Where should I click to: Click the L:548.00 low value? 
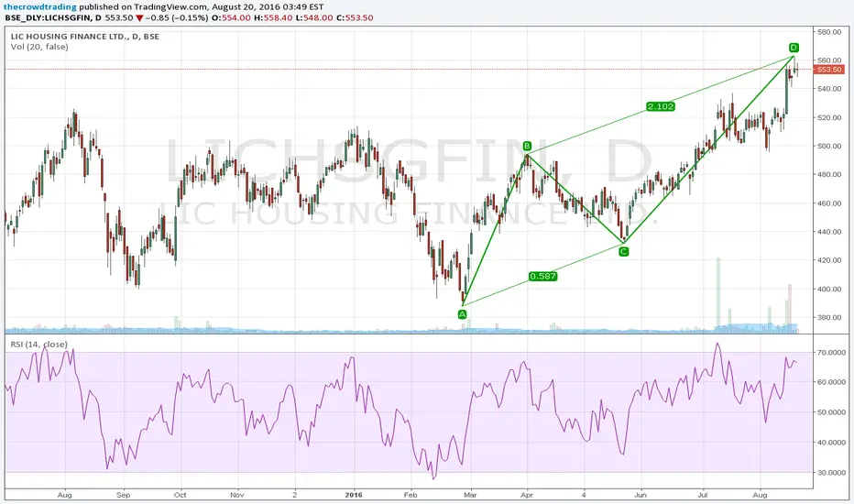tap(314, 17)
